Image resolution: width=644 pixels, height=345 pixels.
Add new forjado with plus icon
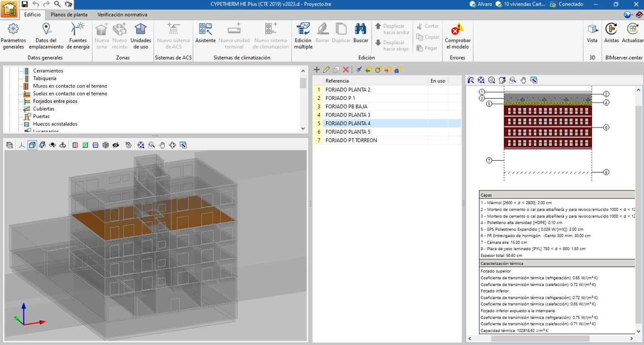(317, 70)
